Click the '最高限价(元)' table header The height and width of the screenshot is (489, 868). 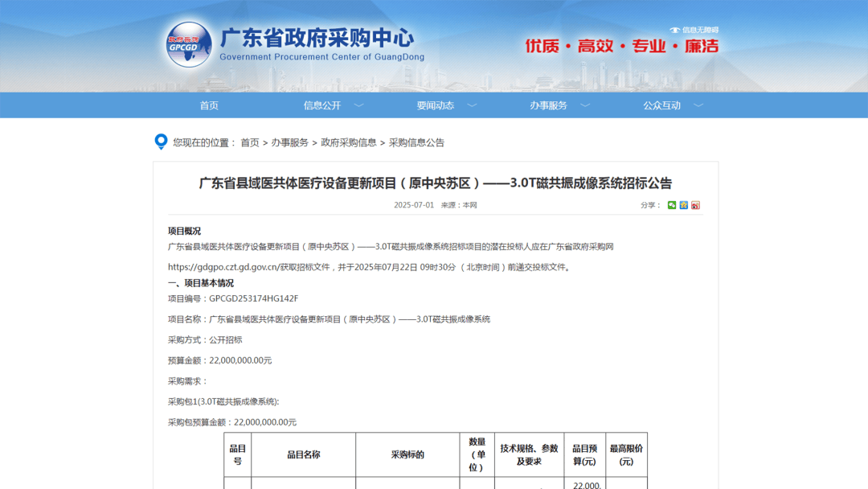(x=626, y=454)
